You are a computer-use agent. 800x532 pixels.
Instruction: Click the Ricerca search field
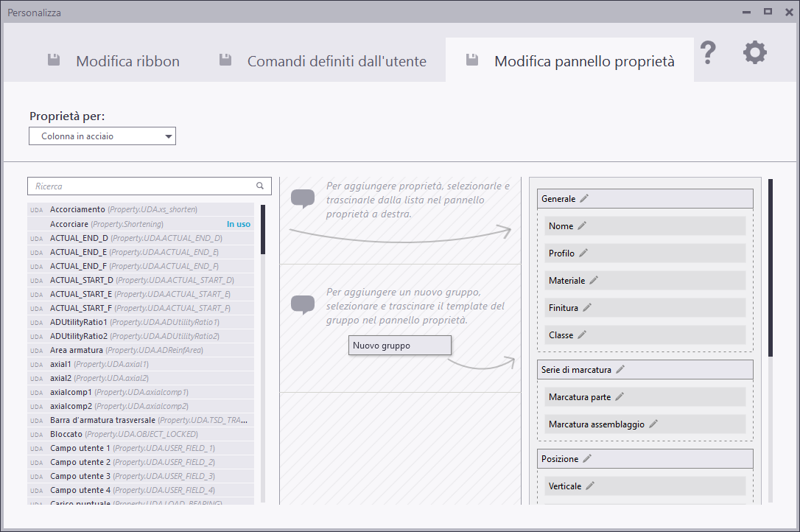(x=149, y=186)
